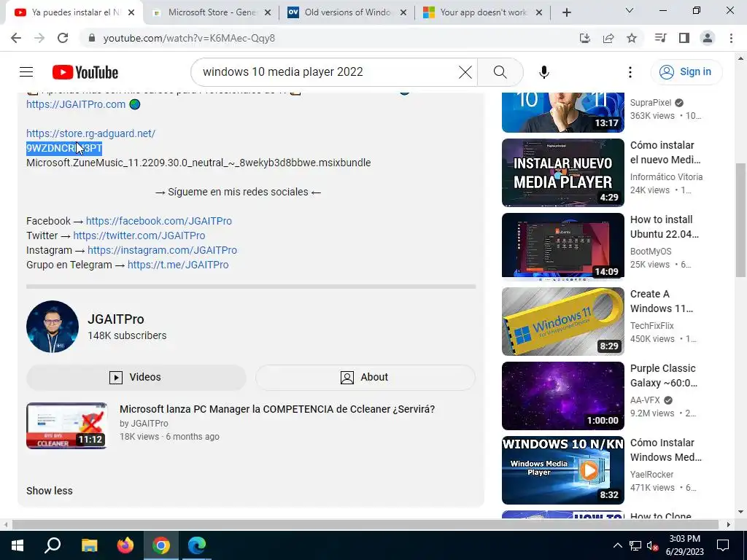This screenshot has width=747, height=560.
Task: Reload the current page
Action: 63,38
